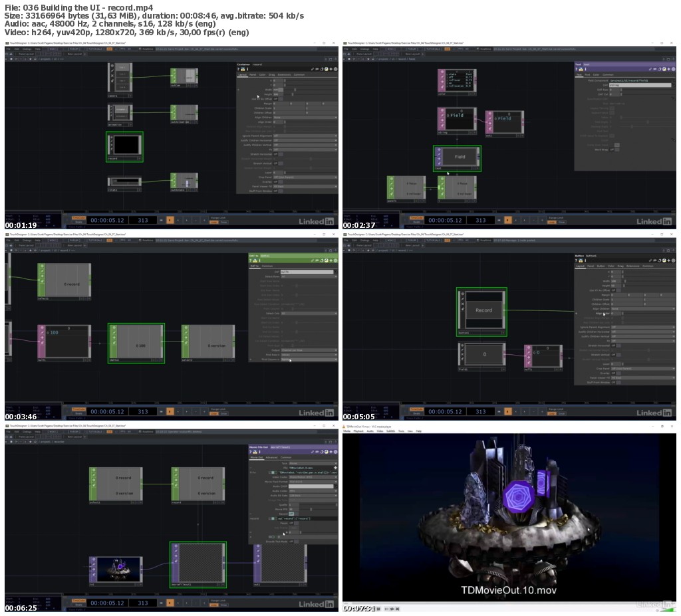
Task: Open Tools menu in VLC frame
Action: (401, 431)
